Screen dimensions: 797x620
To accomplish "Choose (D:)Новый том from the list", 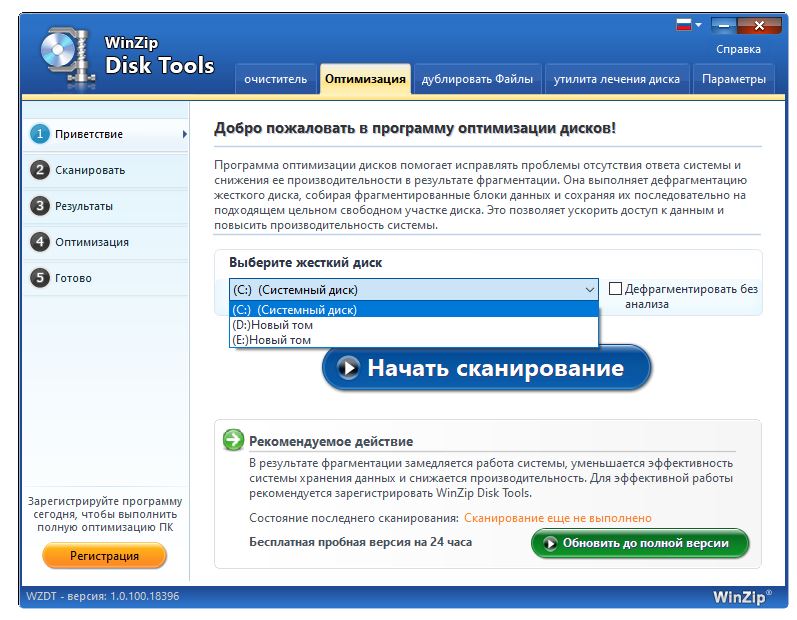I will [414, 325].
